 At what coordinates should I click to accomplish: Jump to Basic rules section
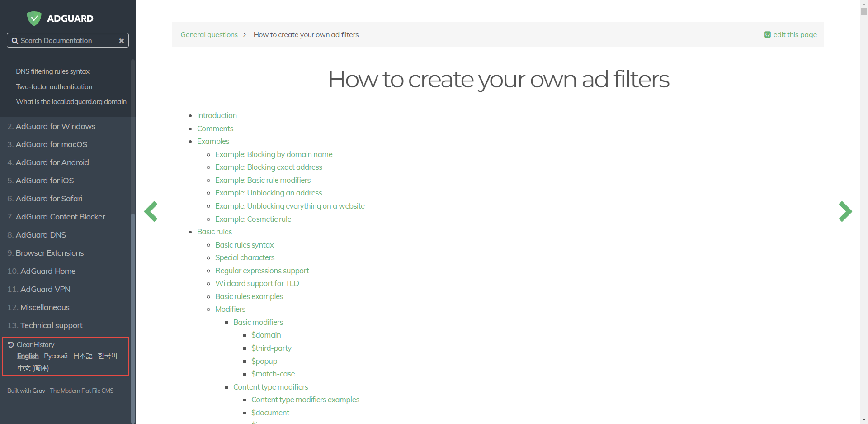coord(214,232)
